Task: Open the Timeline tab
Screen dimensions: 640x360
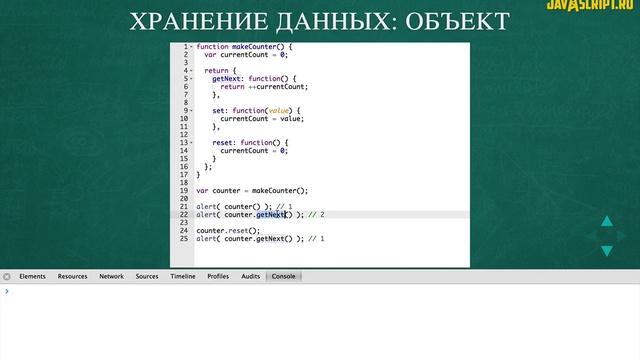Action: (x=183, y=276)
